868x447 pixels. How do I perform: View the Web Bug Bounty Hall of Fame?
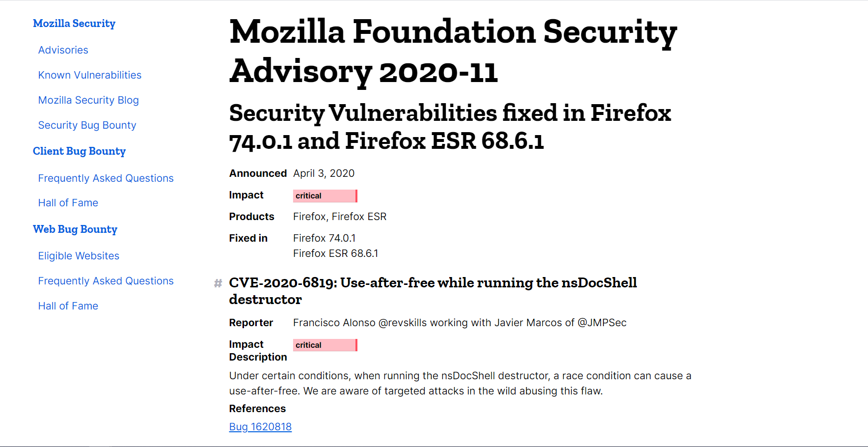click(x=68, y=306)
